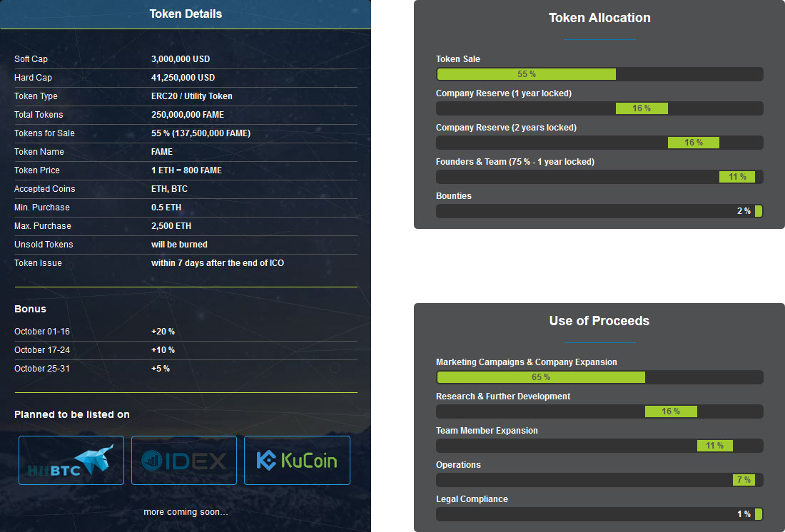Click Founders & Team 11% bar segment
The image size is (785, 532).
tap(736, 177)
